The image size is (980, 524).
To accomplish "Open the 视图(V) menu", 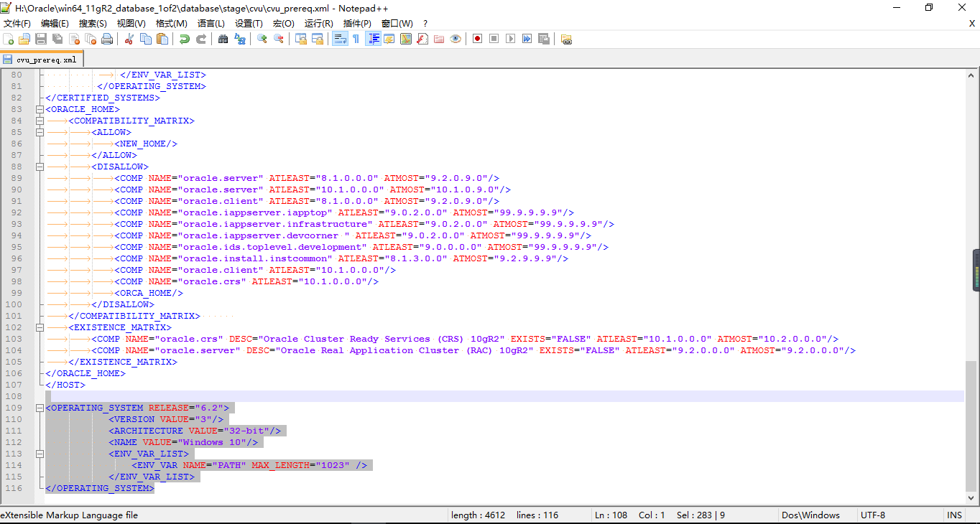I will [131, 24].
